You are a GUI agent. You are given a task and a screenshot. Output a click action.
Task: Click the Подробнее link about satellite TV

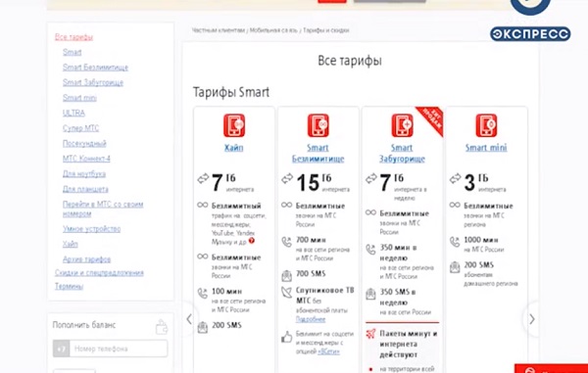pos(311,319)
